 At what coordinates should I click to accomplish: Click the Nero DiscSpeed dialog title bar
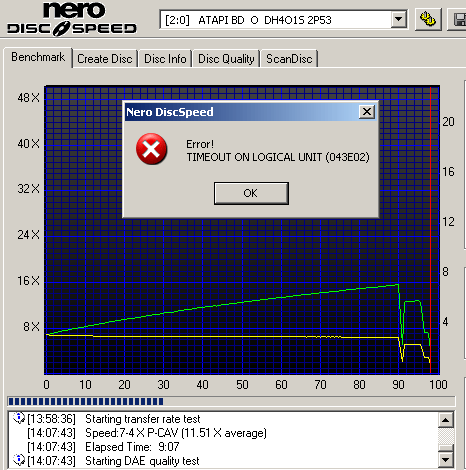coord(242,112)
